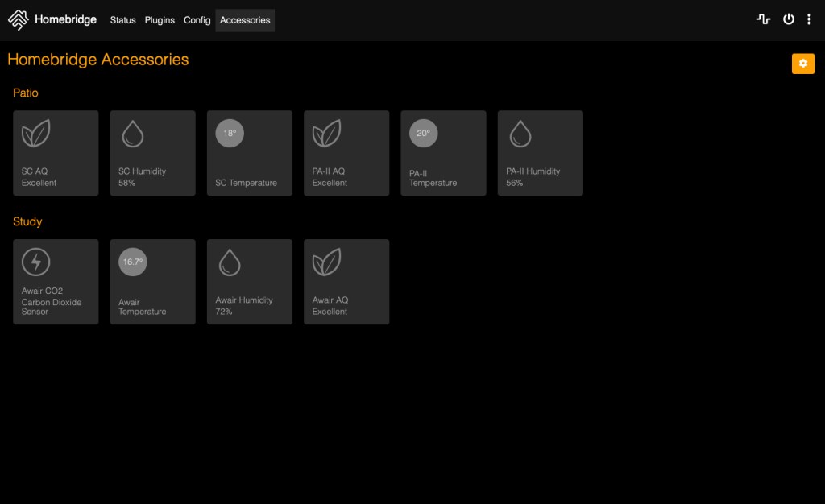Click the Homebridge brand name link
The height and width of the screenshot is (504, 825).
65,20
